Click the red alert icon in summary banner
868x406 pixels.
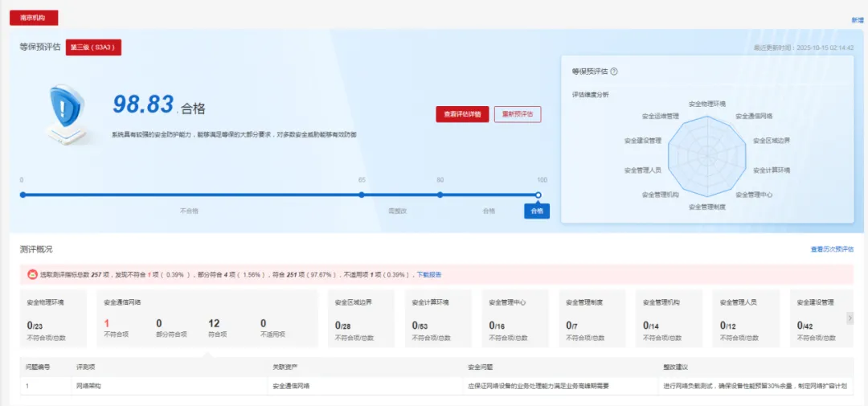click(32, 274)
